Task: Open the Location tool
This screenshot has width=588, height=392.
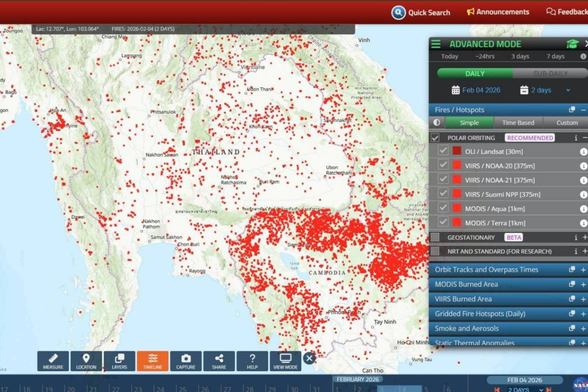Action: tap(86, 361)
